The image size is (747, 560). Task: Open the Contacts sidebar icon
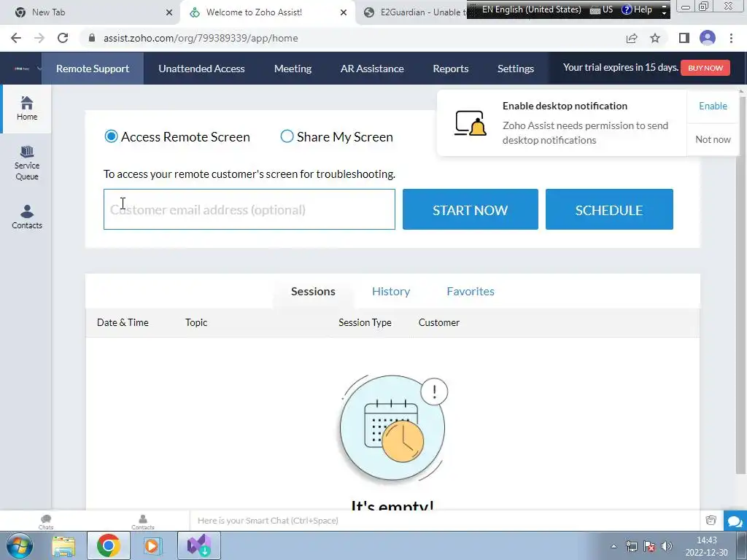27,217
